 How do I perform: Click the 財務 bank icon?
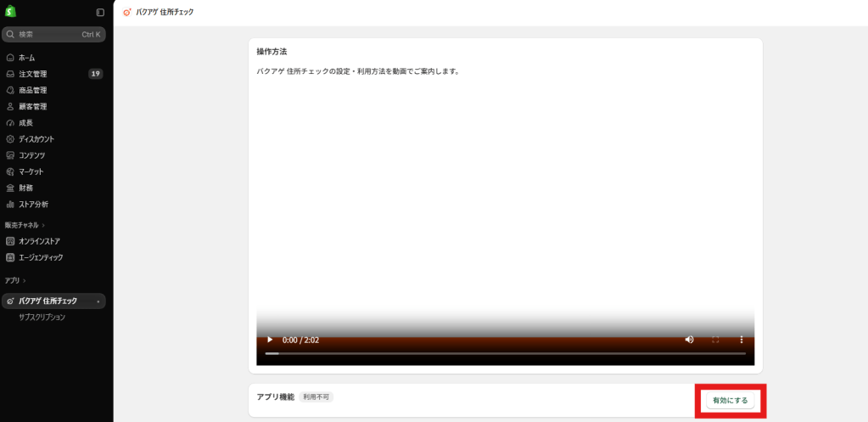click(10, 188)
